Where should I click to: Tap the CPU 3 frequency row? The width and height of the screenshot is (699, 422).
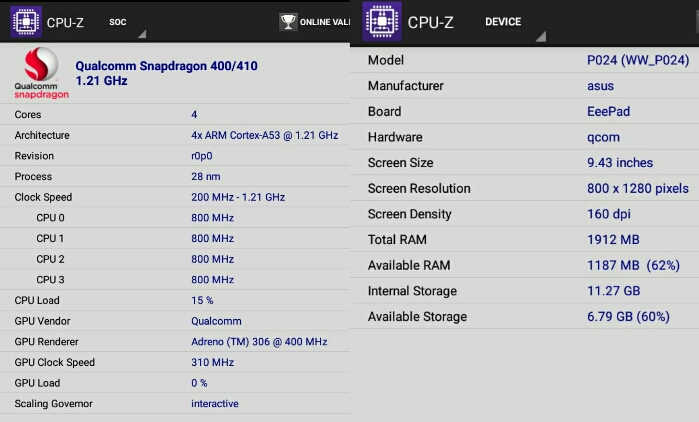[175, 280]
